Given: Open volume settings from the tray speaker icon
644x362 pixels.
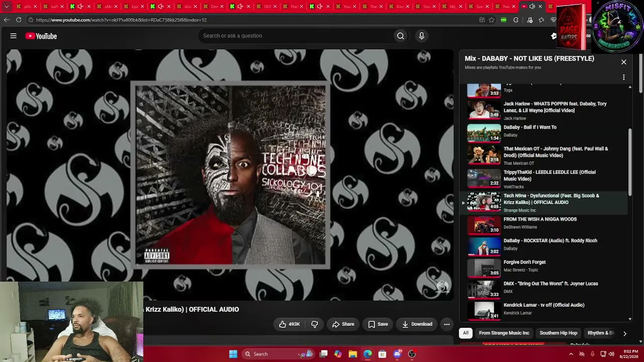Looking at the screenshot, I should (x=612, y=354).
